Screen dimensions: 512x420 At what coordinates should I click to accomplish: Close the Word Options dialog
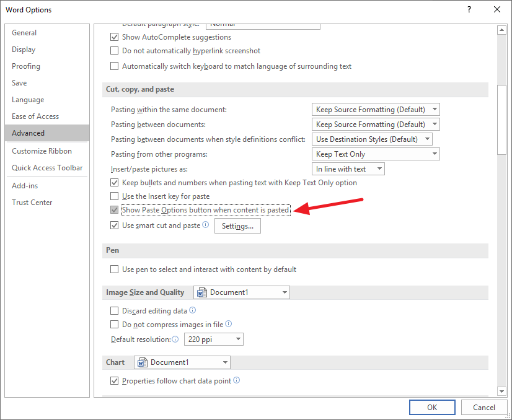(497, 9)
